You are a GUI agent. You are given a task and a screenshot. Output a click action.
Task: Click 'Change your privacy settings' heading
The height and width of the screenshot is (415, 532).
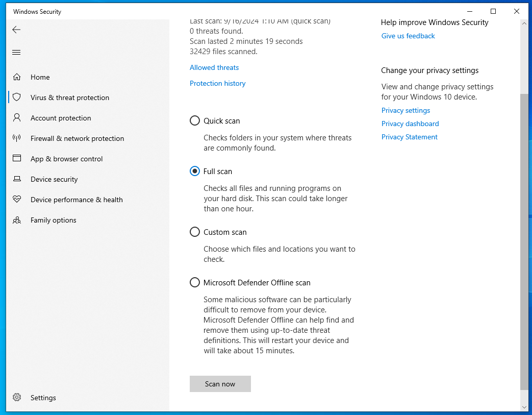click(429, 70)
